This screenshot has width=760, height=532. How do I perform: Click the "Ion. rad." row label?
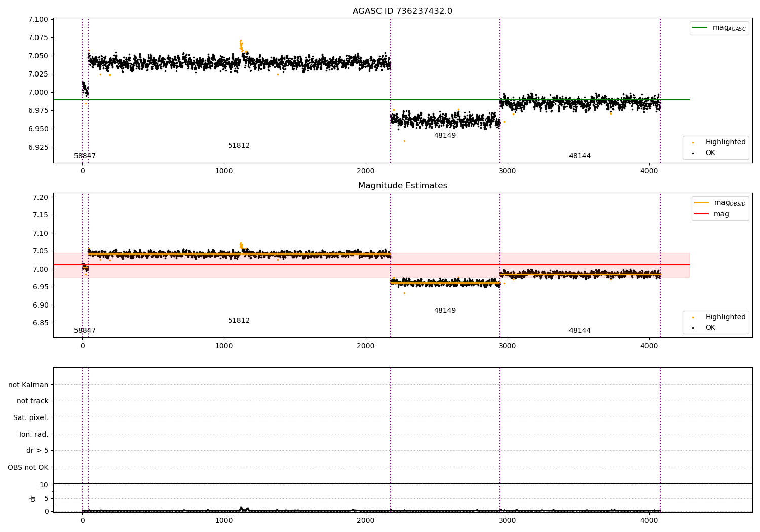click(34, 434)
